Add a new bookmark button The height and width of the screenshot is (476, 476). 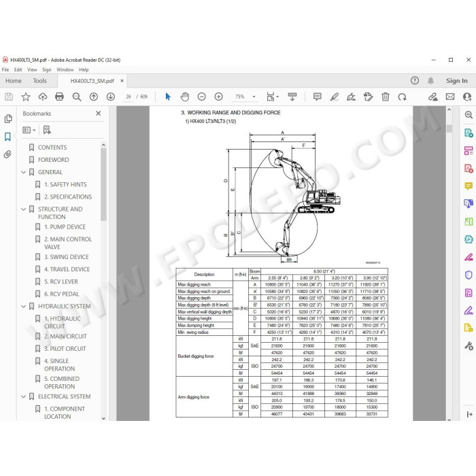[47, 131]
